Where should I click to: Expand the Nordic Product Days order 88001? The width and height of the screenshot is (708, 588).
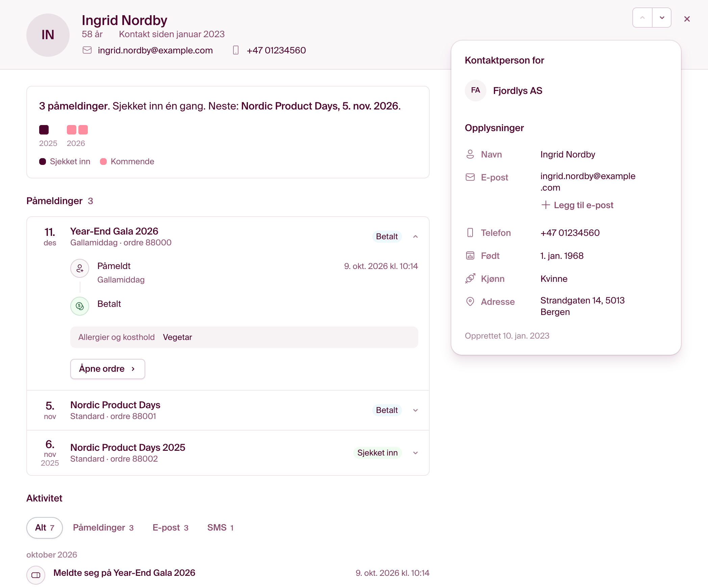tap(415, 410)
